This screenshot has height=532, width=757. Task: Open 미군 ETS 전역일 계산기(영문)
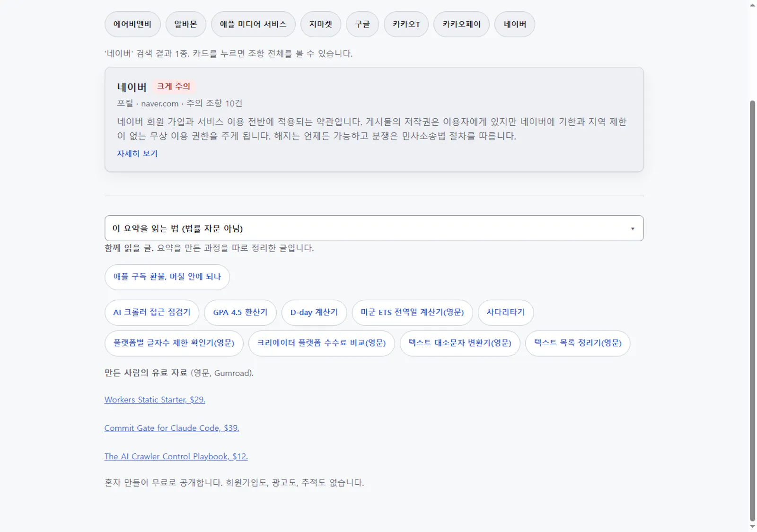(x=413, y=313)
